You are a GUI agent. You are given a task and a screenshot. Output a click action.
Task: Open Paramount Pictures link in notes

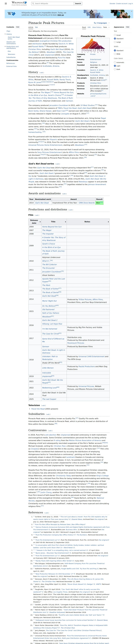coord(76,343)
